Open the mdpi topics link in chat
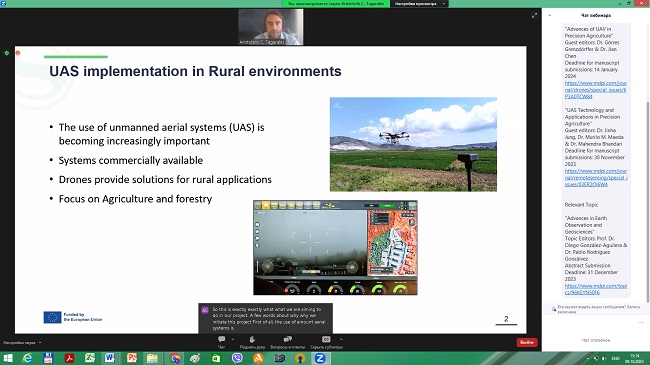This screenshot has height=365, width=650. point(596,289)
